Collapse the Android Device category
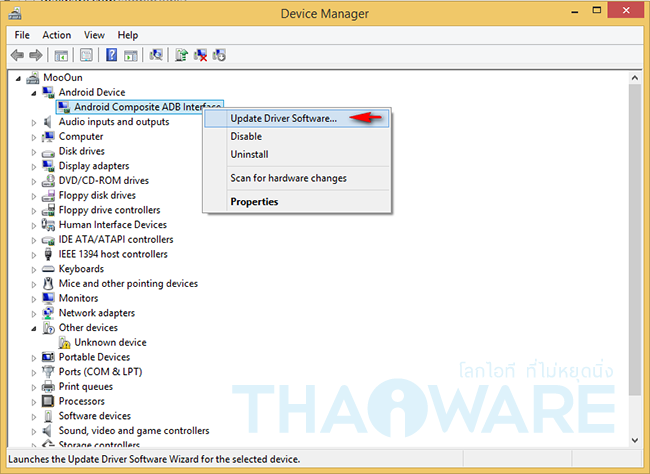 click(34, 93)
